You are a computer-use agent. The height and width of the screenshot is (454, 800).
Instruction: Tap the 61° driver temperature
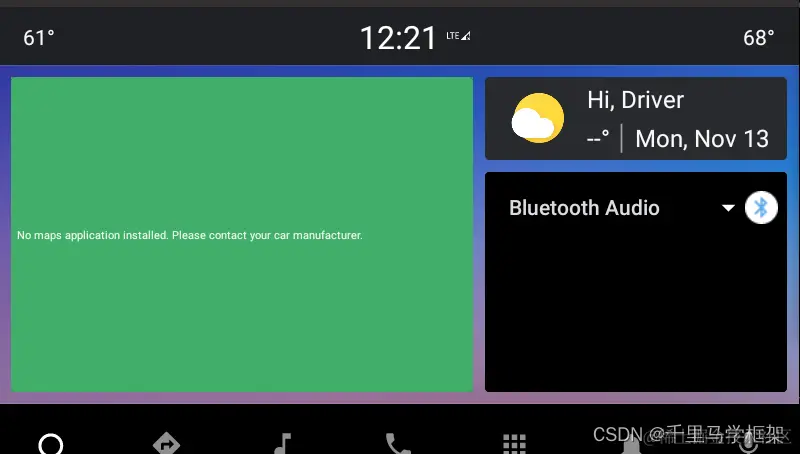[39, 38]
